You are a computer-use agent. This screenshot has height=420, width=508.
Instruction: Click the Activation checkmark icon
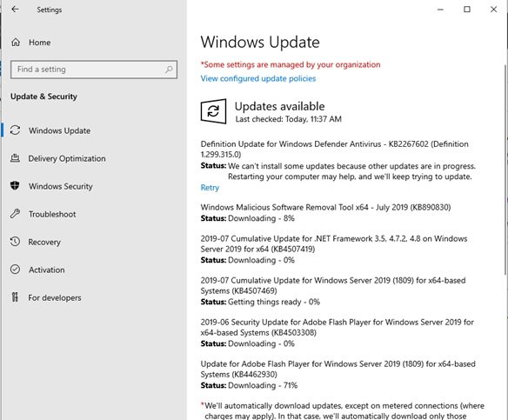[16, 270]
